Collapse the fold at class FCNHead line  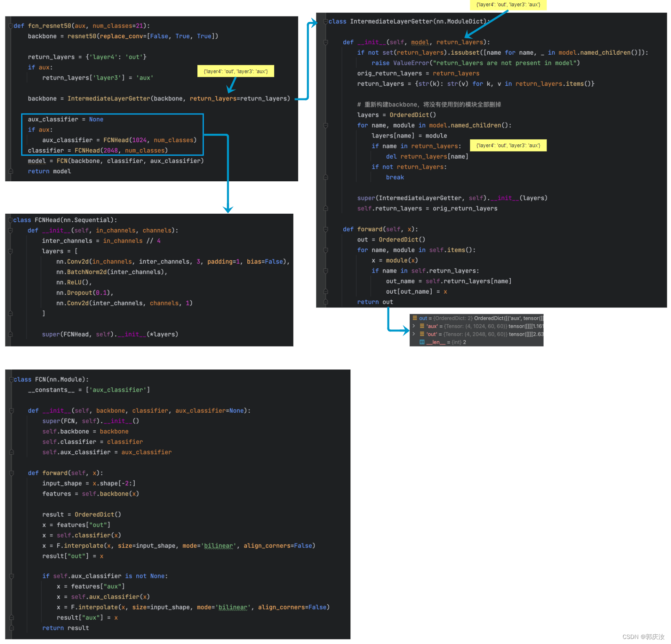tap(11, 220)
